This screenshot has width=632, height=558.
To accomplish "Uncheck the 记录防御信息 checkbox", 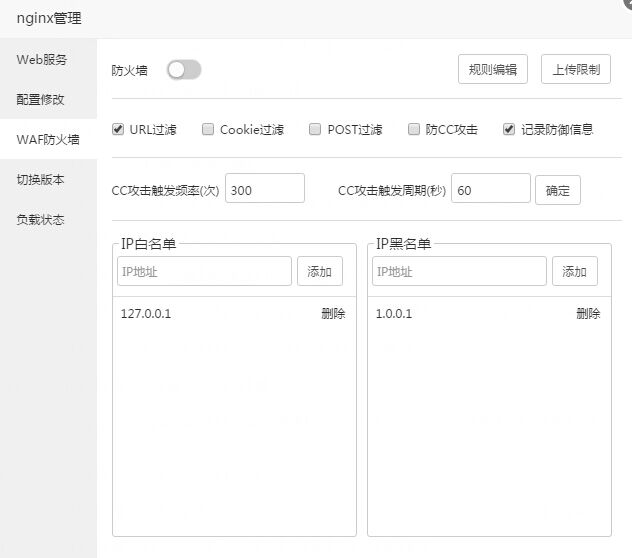I will (509, 129).
